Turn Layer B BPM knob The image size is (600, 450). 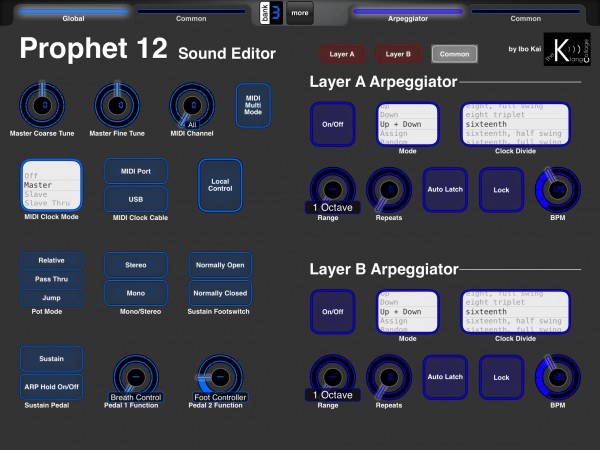(x=558, y=377)
